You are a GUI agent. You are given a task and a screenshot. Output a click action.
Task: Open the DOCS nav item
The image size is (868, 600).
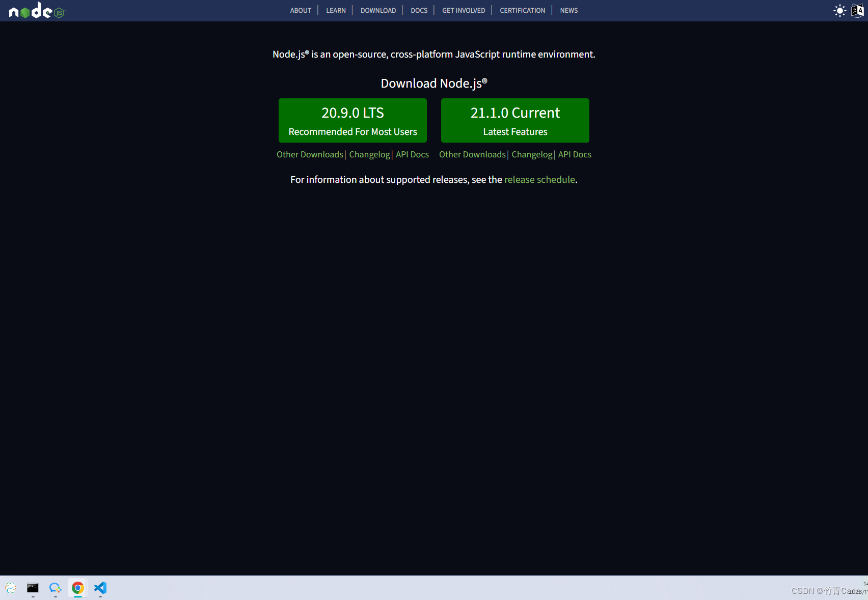coord(419,11)
